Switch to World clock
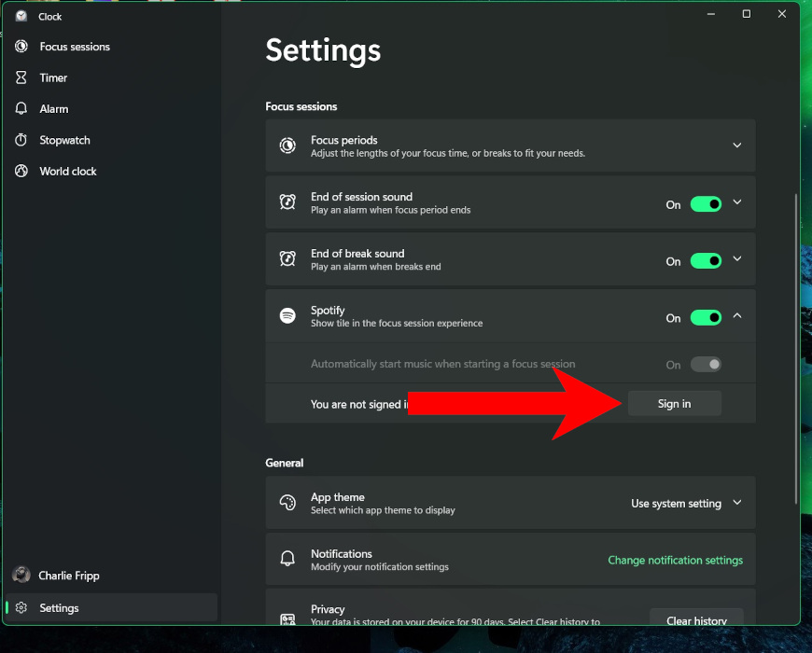The height and width of the screenshot is (653, 812). (x=67, y=171)
